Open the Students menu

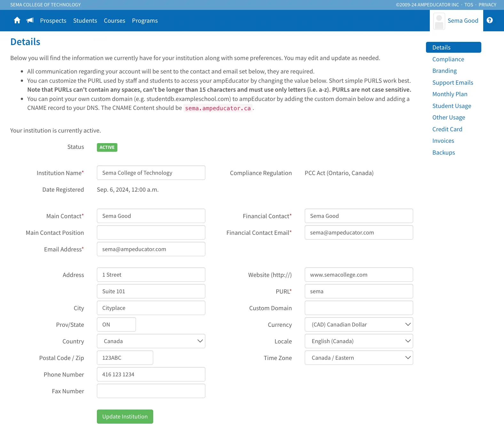pos(85,20)
